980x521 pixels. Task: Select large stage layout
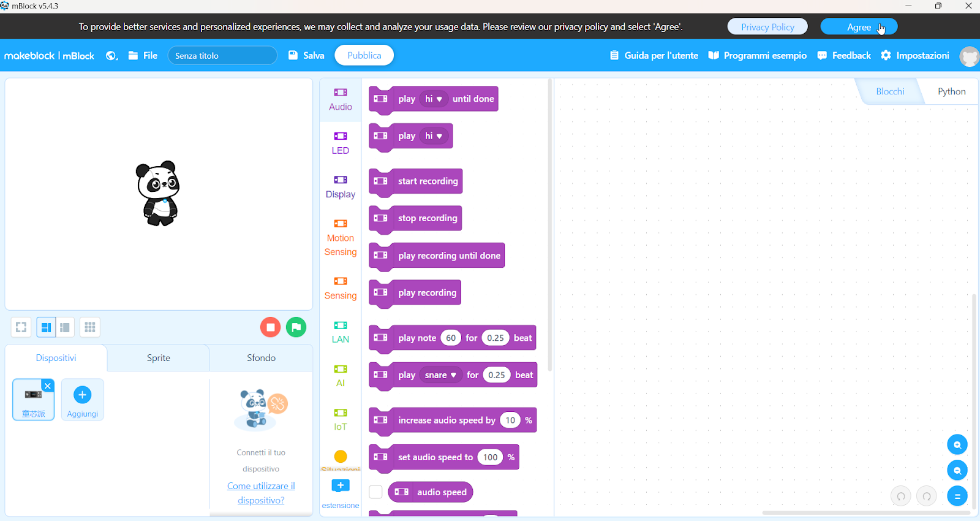coord(46,327)
